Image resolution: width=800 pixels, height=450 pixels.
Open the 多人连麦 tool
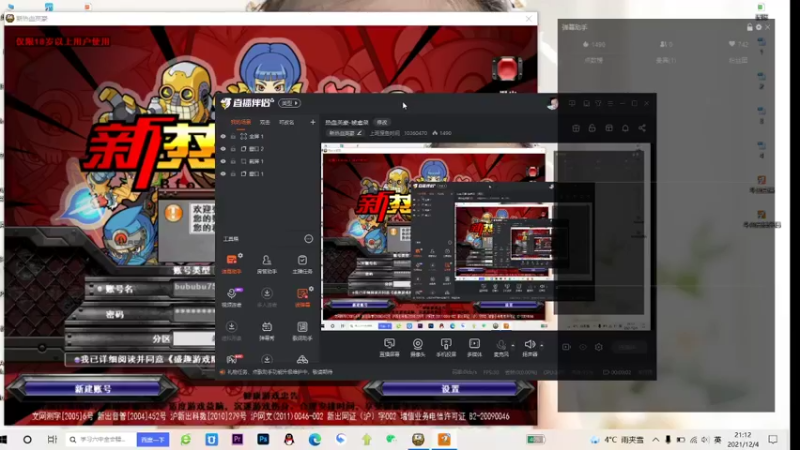pyautogui.click(x=266, y=297)
